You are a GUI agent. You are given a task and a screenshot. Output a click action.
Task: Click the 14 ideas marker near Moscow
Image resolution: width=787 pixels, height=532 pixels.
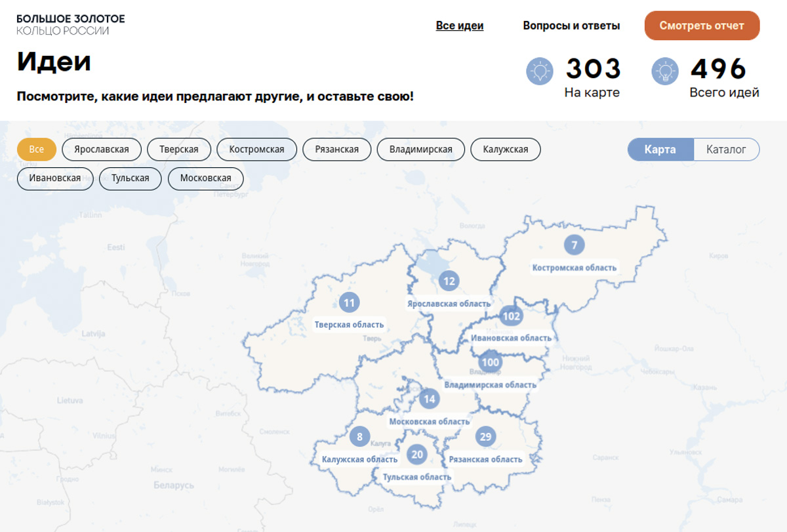(430, 399)
